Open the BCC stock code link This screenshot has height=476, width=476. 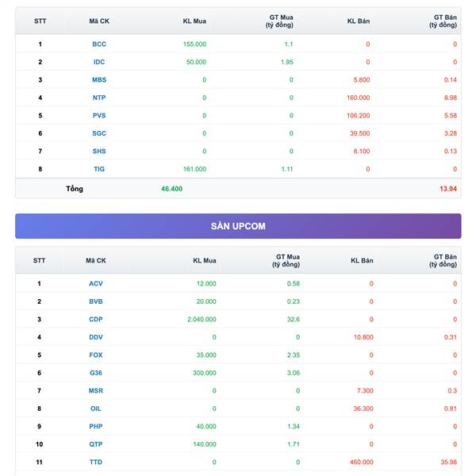[99, 44]
